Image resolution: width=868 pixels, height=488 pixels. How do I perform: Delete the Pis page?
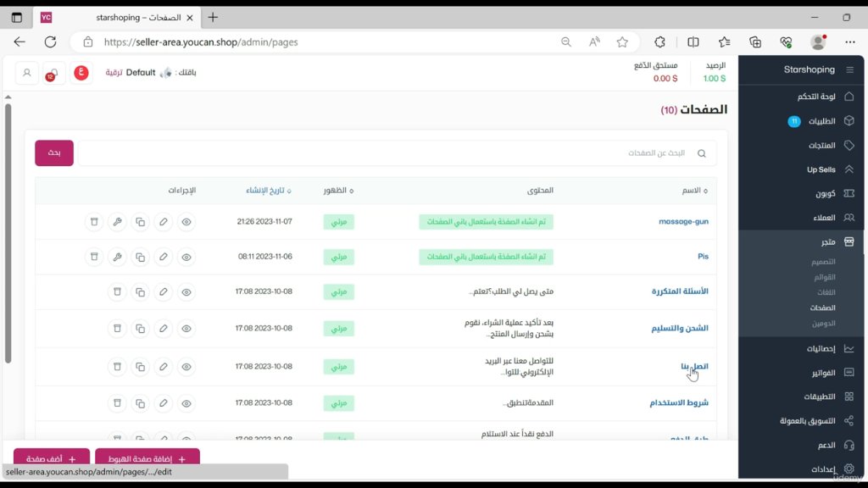click(94, 258)
